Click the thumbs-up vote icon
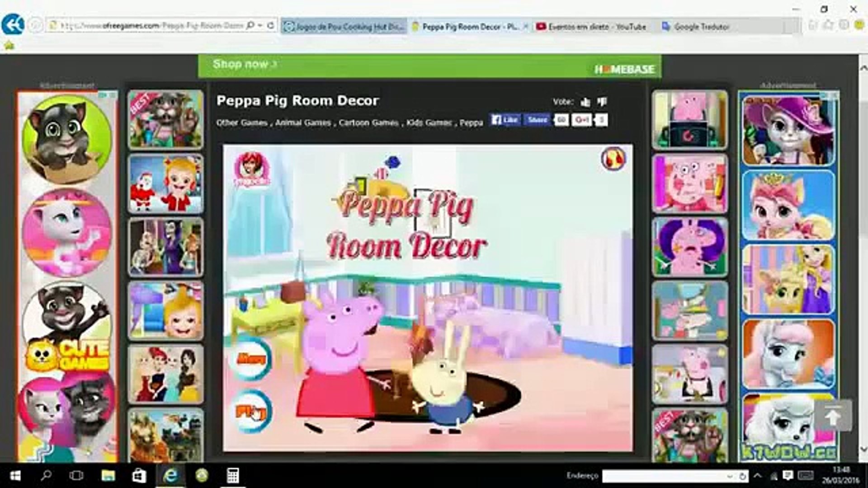The image size is (868, 488). [585, 102]
